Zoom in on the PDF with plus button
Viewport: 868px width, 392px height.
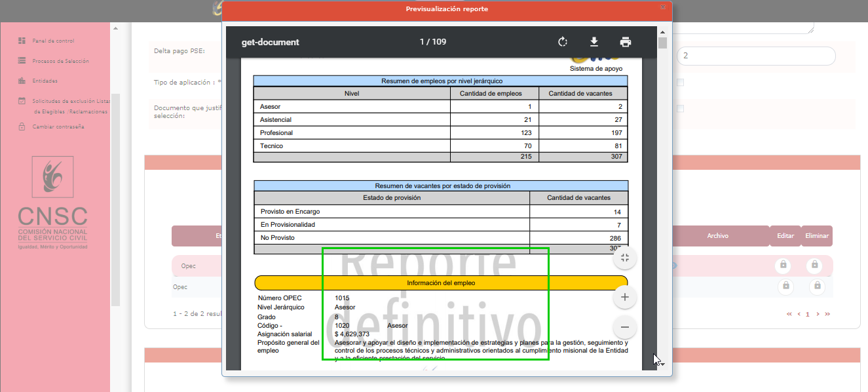[624, 298]
